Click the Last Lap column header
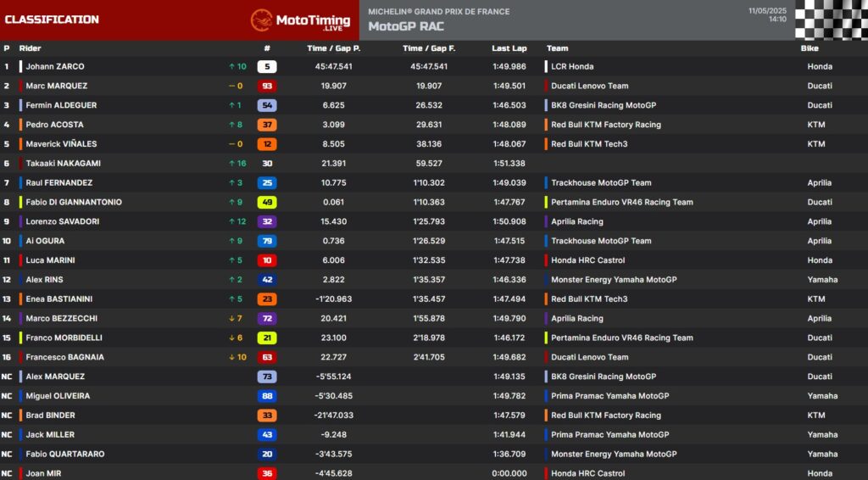Image resolution: width=868 pixels, height=480 pixels. (509, 48)
